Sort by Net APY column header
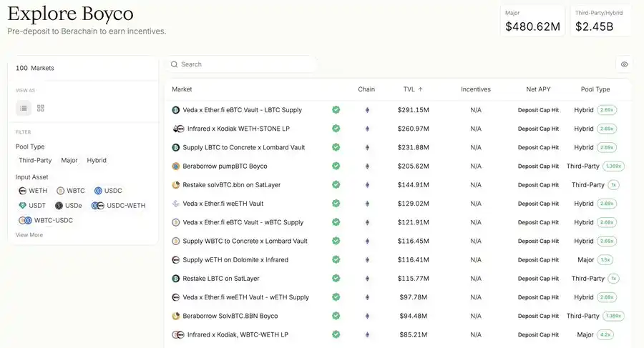 (538, 89)
